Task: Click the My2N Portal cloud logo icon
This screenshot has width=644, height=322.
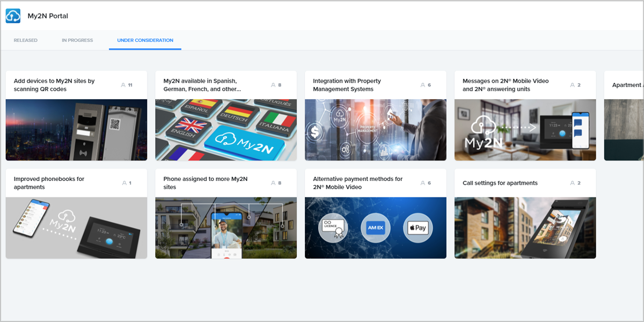Action: [13, 16]
